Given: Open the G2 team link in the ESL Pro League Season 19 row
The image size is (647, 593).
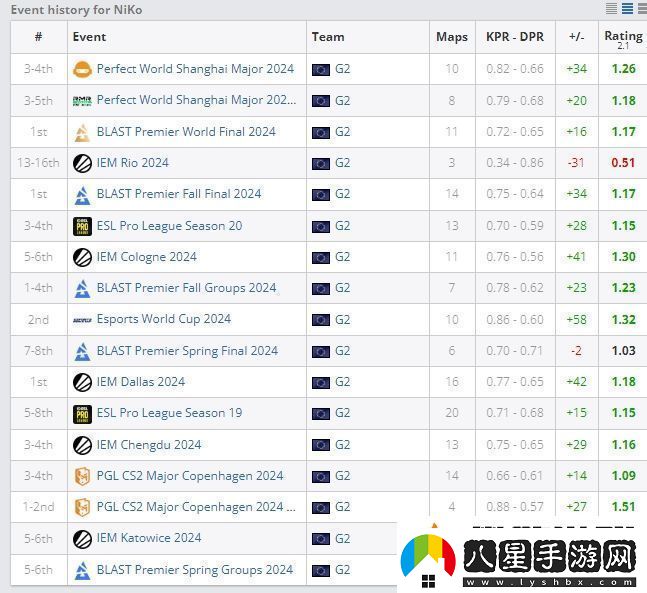Looking at the screenshot, I should tap(342, 413).
